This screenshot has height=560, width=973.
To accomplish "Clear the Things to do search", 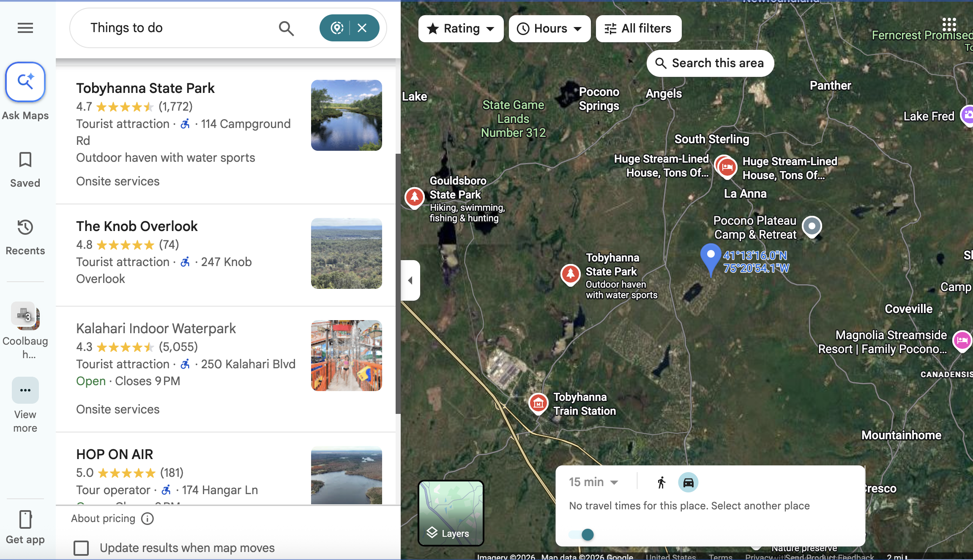I will point(362,28).
